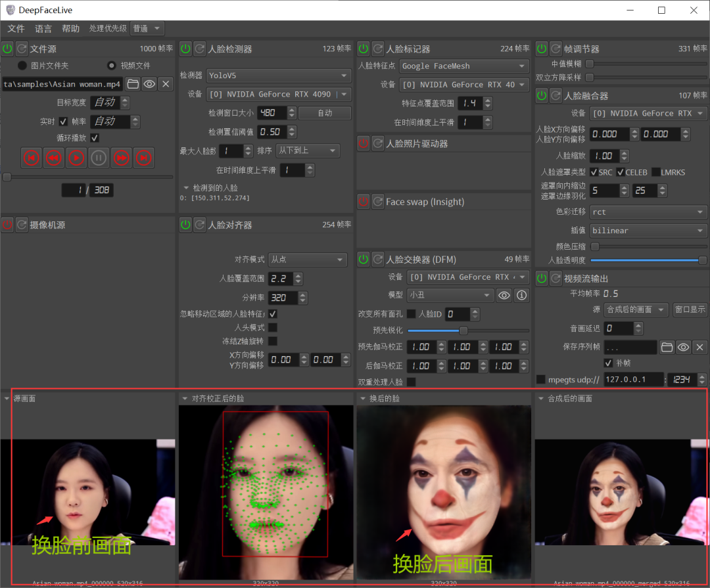Screen dimensions: 710x588
Task: Toggle 循环播放 checkbox
Action: point(95,137)
